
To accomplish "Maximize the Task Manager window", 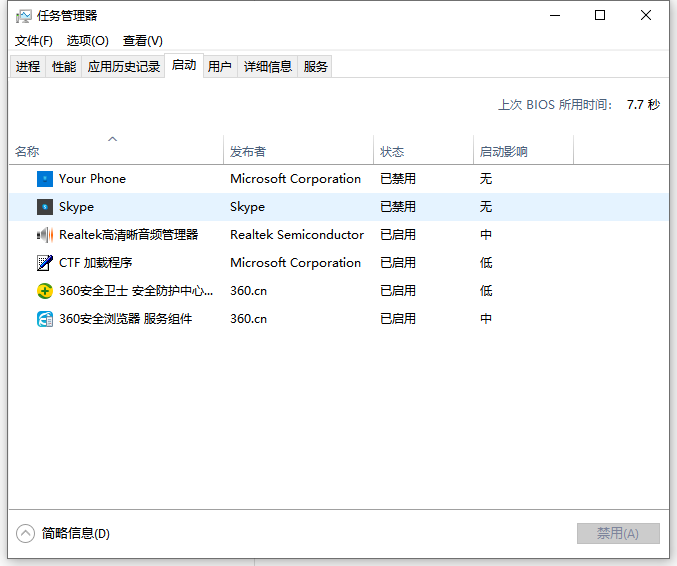I will 600,16.
